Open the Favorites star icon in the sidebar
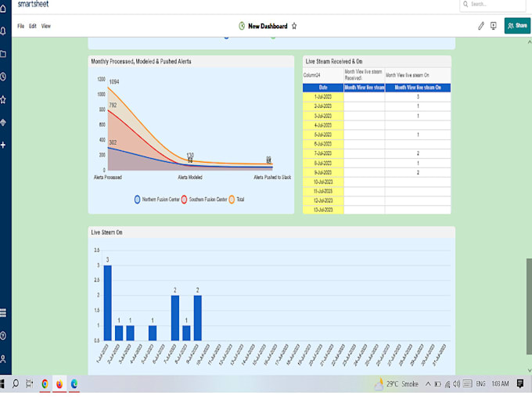The height and width of the screenshot is (399, 532). (3, 100)
